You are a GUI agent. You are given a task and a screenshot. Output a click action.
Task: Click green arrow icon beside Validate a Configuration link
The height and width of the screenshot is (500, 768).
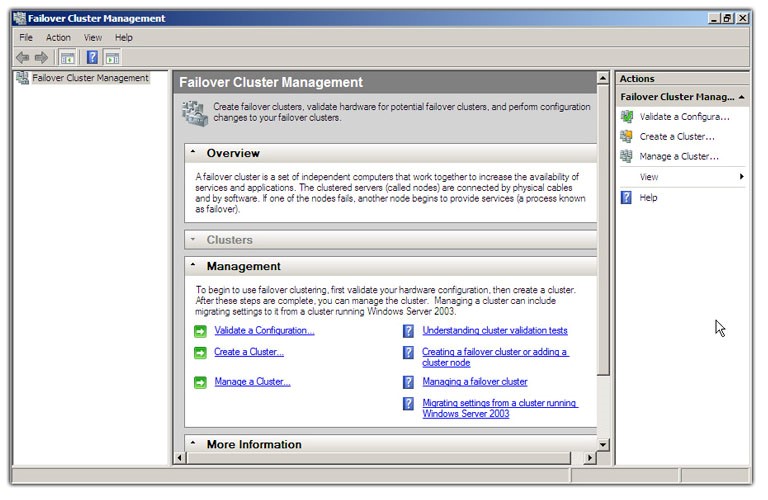point(200,332)
